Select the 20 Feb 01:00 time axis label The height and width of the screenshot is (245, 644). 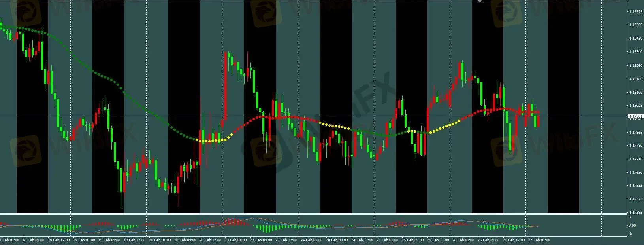pyautogui.click(x=160, y=240)
